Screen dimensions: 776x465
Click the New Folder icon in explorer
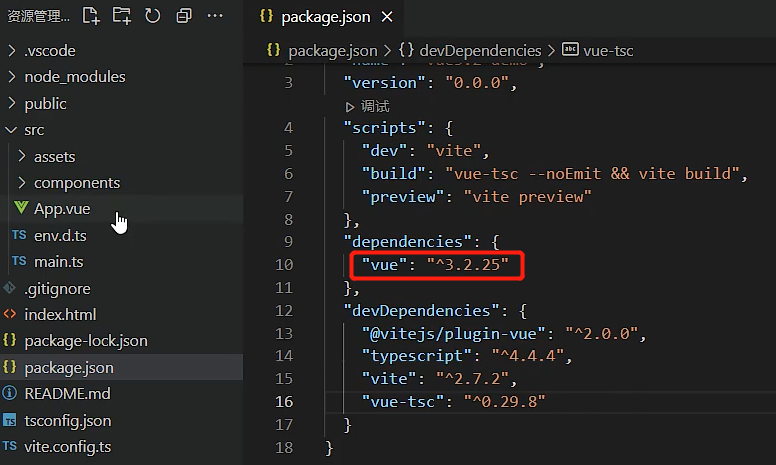pyautogui.click(x=122, y=16)
